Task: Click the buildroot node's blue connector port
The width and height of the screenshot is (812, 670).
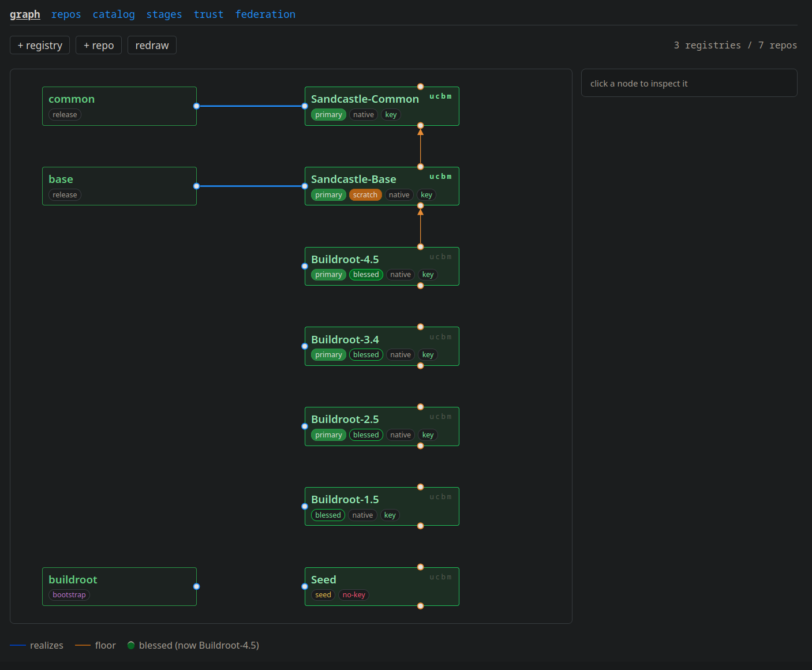Action: tap(197, 587)
